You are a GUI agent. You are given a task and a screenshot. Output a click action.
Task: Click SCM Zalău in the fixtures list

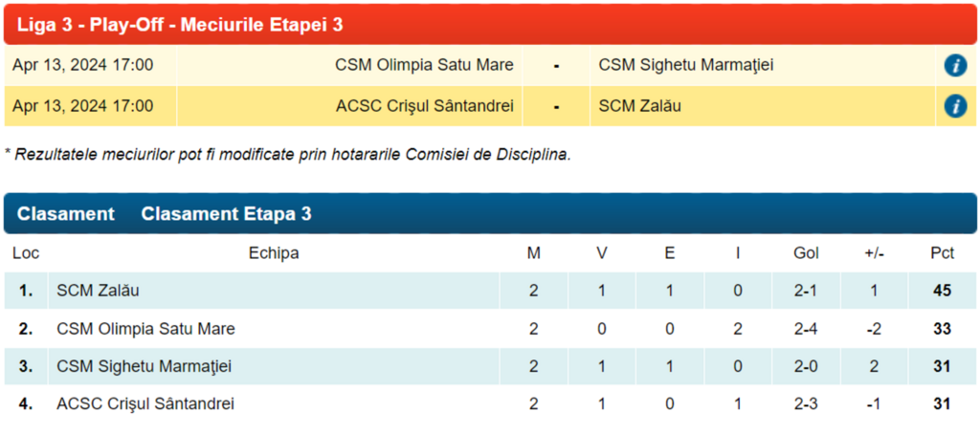tap(639, 106)
